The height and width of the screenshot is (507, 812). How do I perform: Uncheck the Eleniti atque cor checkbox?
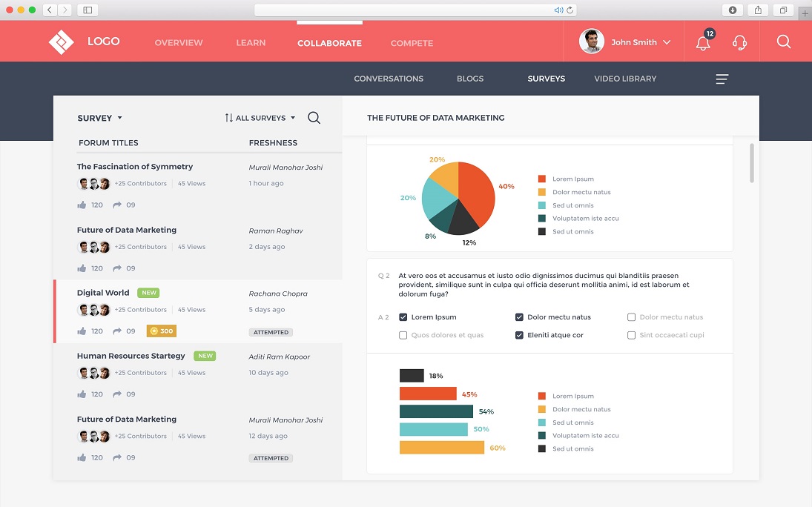[519, 335]
